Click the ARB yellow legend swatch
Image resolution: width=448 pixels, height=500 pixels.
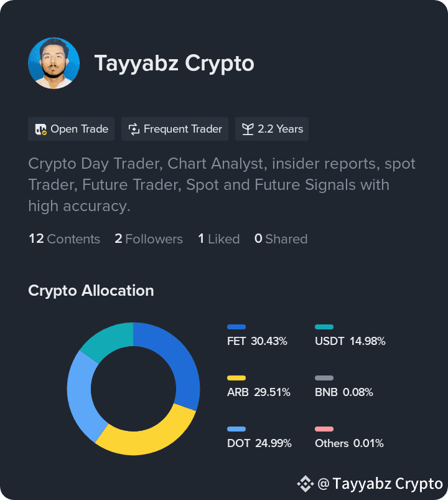coord(236,378)
